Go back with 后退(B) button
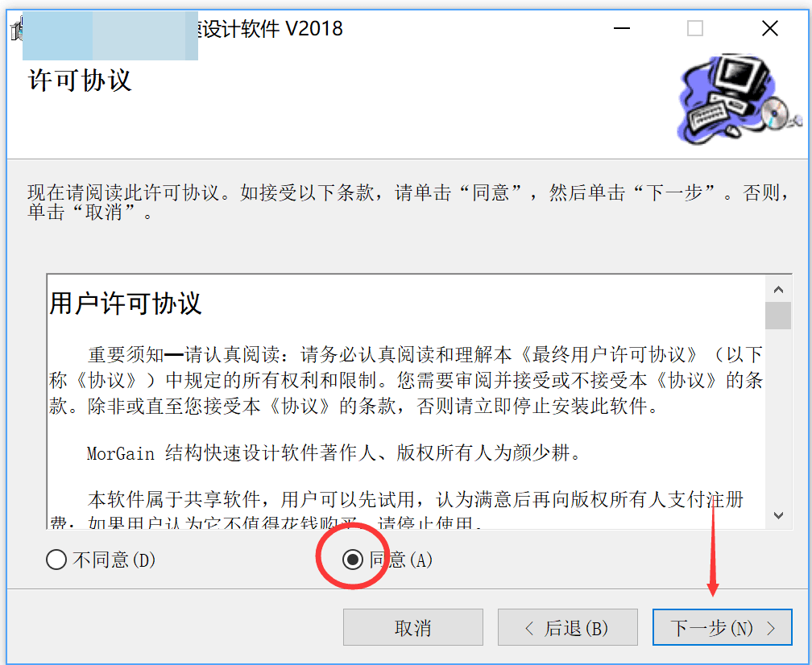This screenshot has width=812, height=665. pyautogui.click(x=568, y=627)
